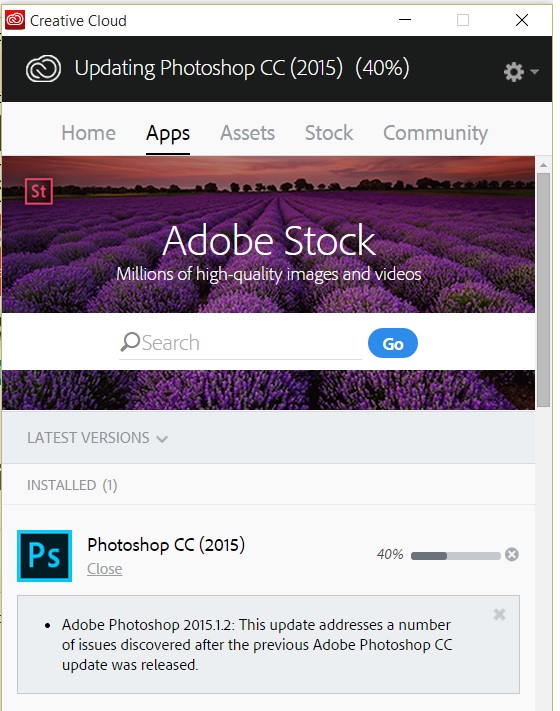Screen dimensions: 560x711
Task: Click the scrollbar up arrow
Action: tap(543, 165)
